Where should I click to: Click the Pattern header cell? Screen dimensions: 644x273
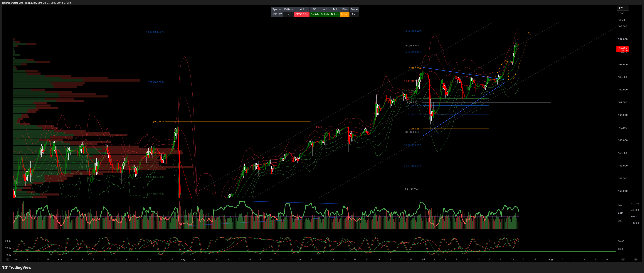(288, 9)
